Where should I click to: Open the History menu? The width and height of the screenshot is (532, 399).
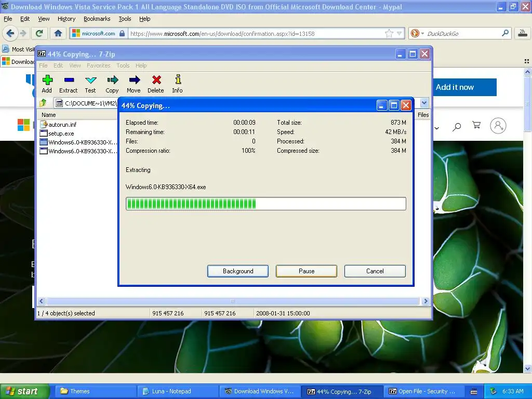(x=66, y=19)
